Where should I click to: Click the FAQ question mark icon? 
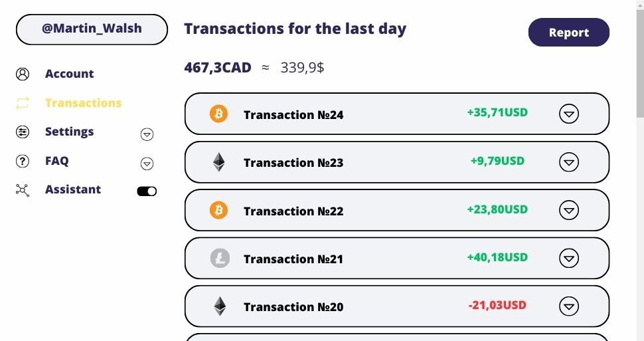tap(23, 161)
